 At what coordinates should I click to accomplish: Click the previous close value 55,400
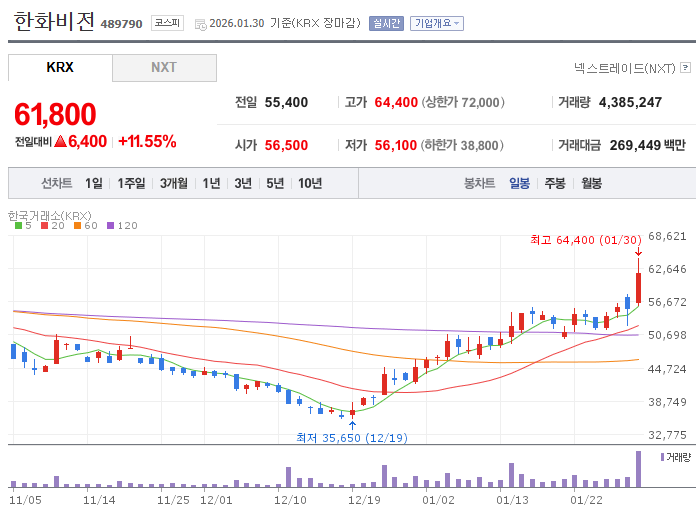click(286, 103)
